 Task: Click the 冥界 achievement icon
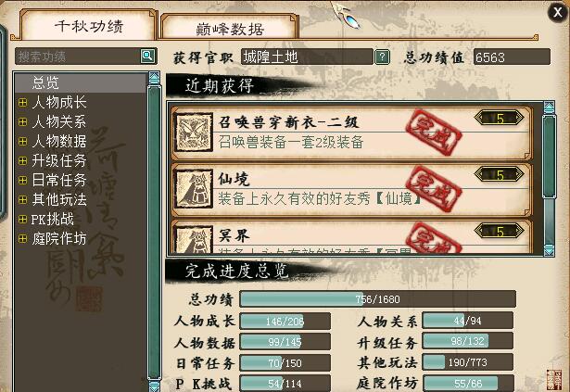click(x=193, y=239)
